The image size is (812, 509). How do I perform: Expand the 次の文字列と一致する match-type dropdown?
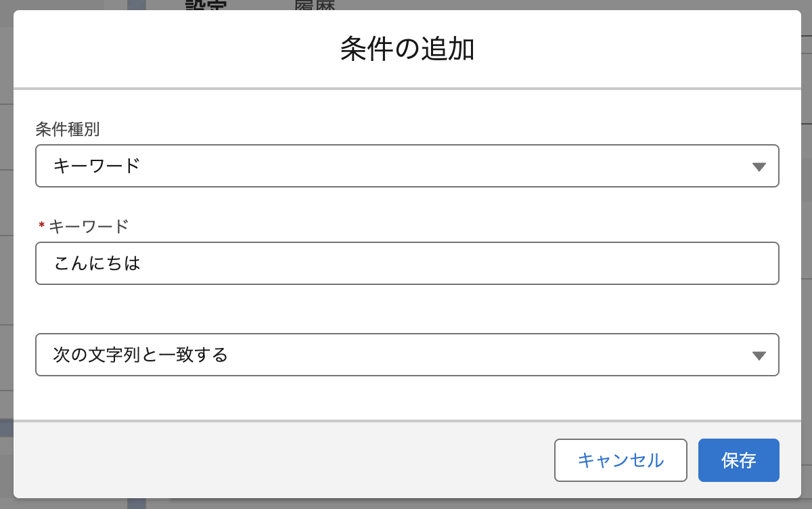[406, 355]
